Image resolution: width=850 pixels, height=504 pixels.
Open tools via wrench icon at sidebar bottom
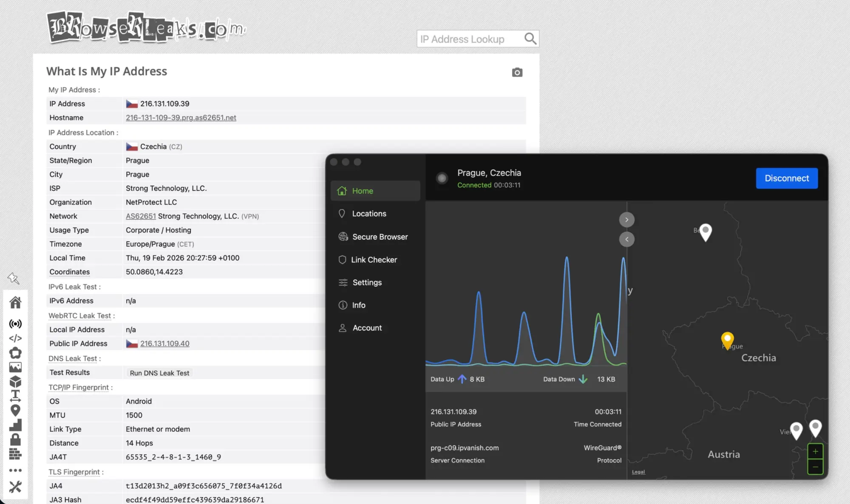(x=16, y=486)
